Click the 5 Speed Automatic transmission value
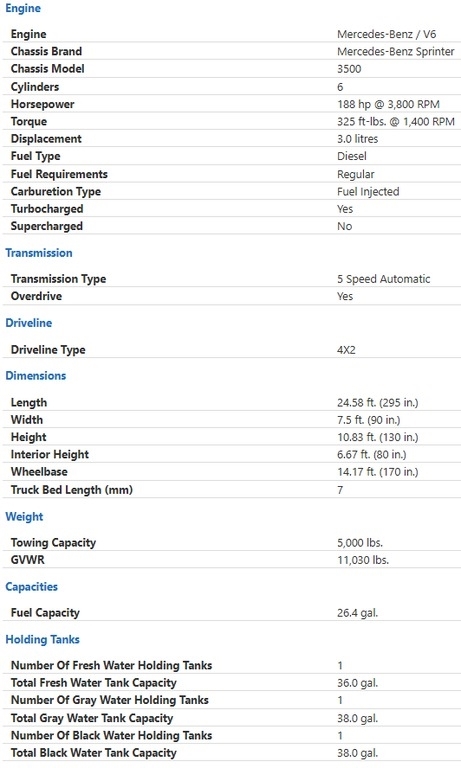Image resolution: width=461 pixels, height=768 pixels. click(x=384, y=279)
